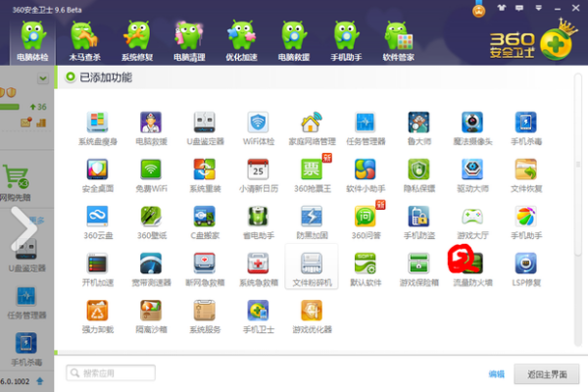
Task: Open U盘鉴定器 in the function grid
Action: 205,128
